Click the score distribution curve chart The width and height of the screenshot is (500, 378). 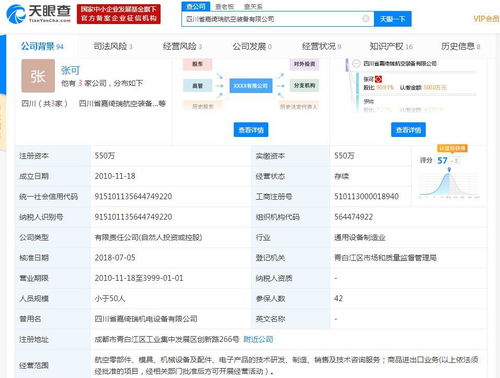[x=449, y=184]
